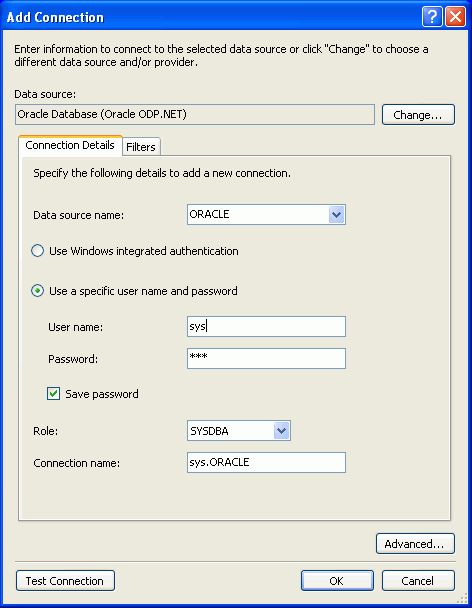This screenshot has width=472, height=608.
Task: Click the Help question mark icon
Action: tap(432, 17)
